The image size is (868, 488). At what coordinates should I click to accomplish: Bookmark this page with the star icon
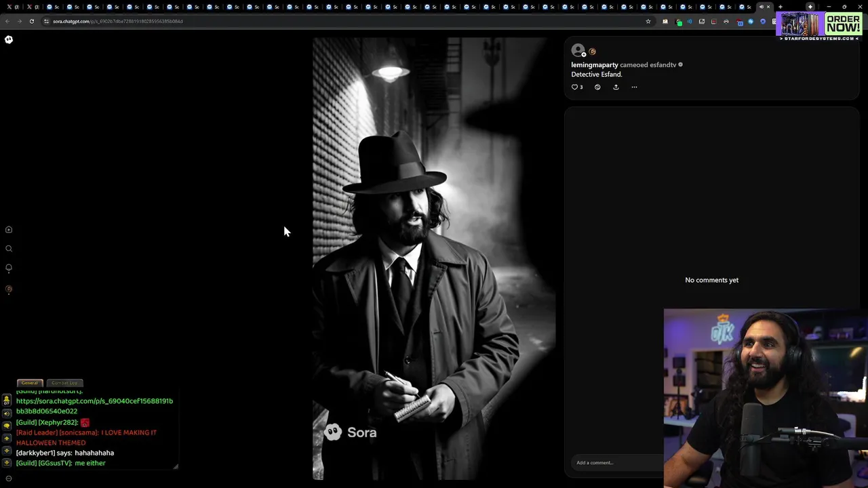pyautogui.click(x=648, y=21)
